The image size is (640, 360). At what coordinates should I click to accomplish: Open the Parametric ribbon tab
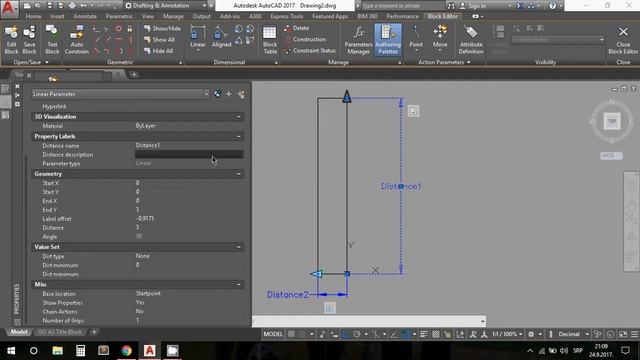pyautogui.click(x=119, y=16)
